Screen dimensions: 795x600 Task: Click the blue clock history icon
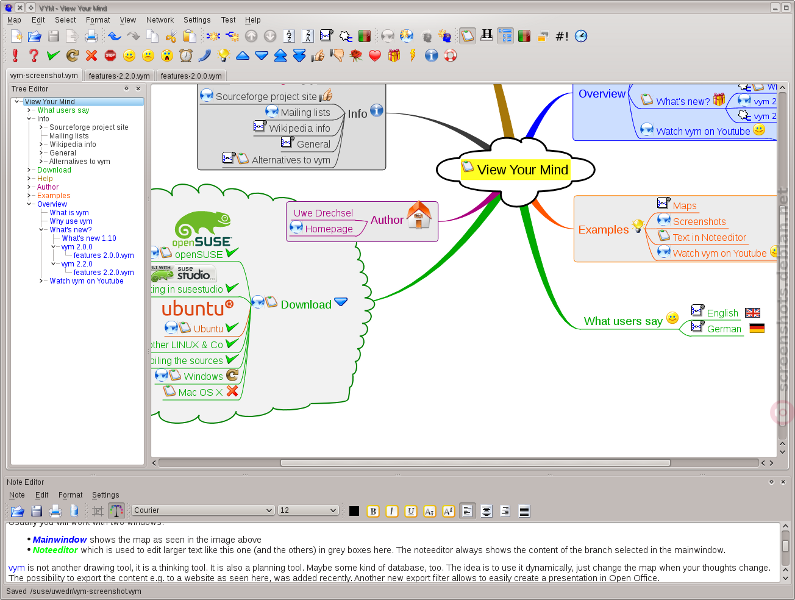[x=581, y=36]
